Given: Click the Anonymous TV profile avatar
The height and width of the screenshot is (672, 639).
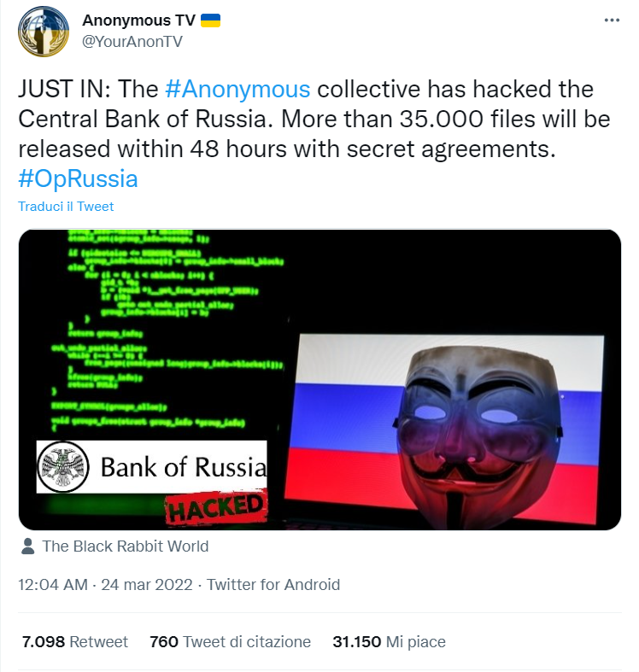Looking at the screenshot, I should click(x=44, y=32).
